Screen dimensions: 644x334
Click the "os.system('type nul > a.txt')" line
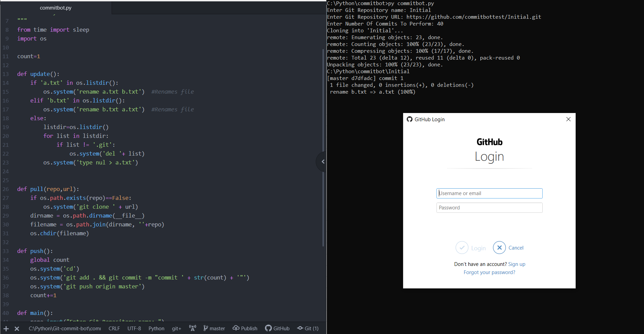tap(90, 162)
